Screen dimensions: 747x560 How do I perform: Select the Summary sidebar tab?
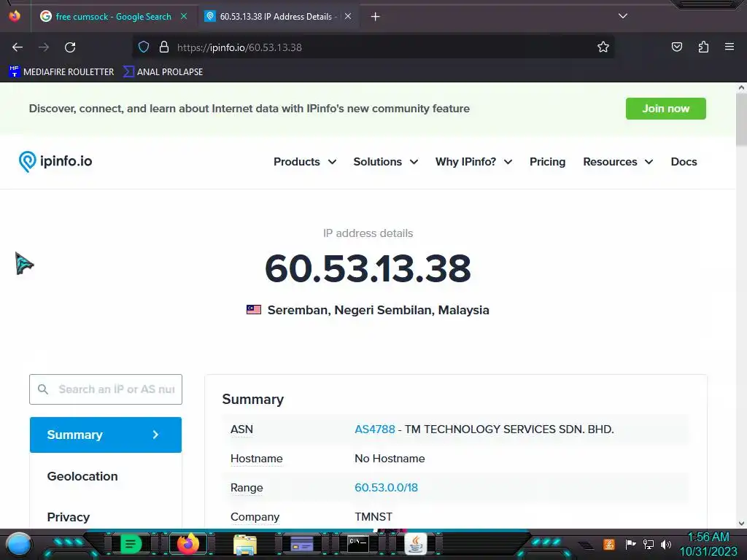106,435
